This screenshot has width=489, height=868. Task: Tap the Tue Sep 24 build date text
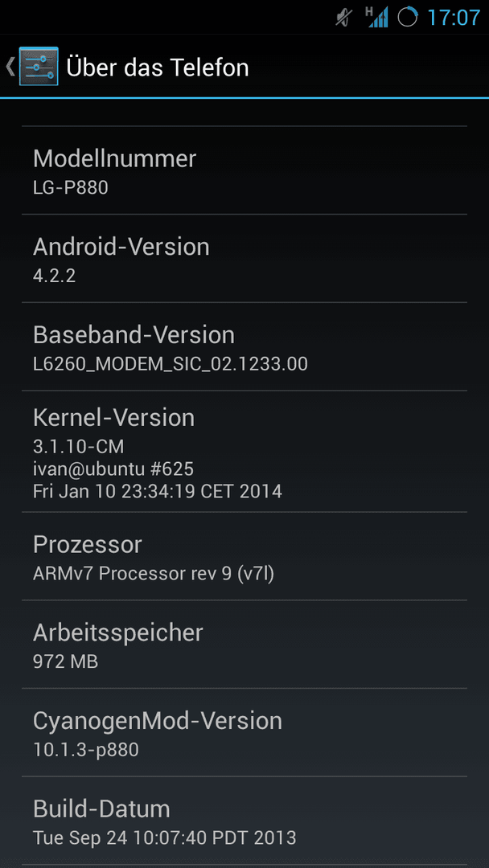165,837
